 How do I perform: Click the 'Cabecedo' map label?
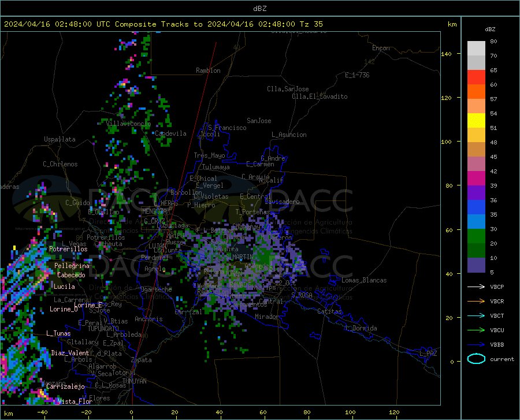tap(71, 275)
